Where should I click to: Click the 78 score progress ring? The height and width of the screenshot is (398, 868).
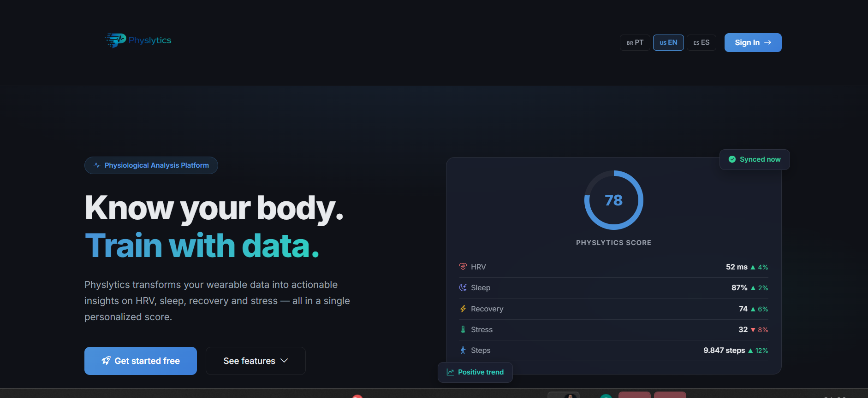[x=614, y=200]
